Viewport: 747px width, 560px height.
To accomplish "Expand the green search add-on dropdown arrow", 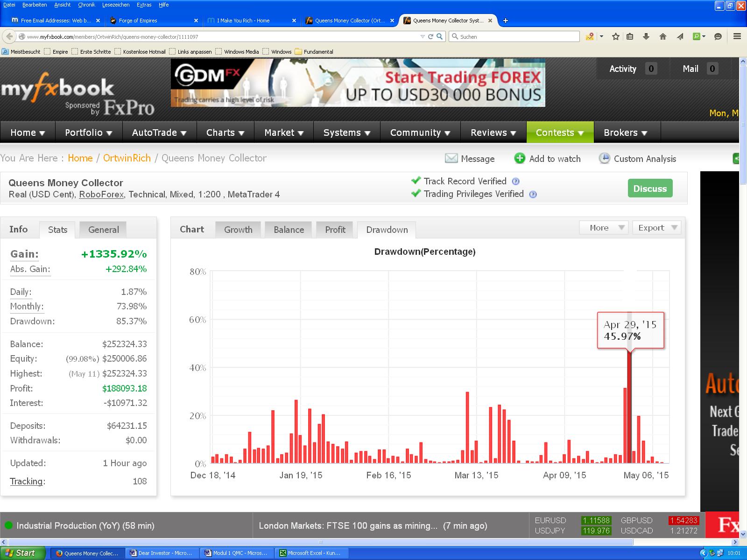I will pyautogui.click(x=704, y=36).
